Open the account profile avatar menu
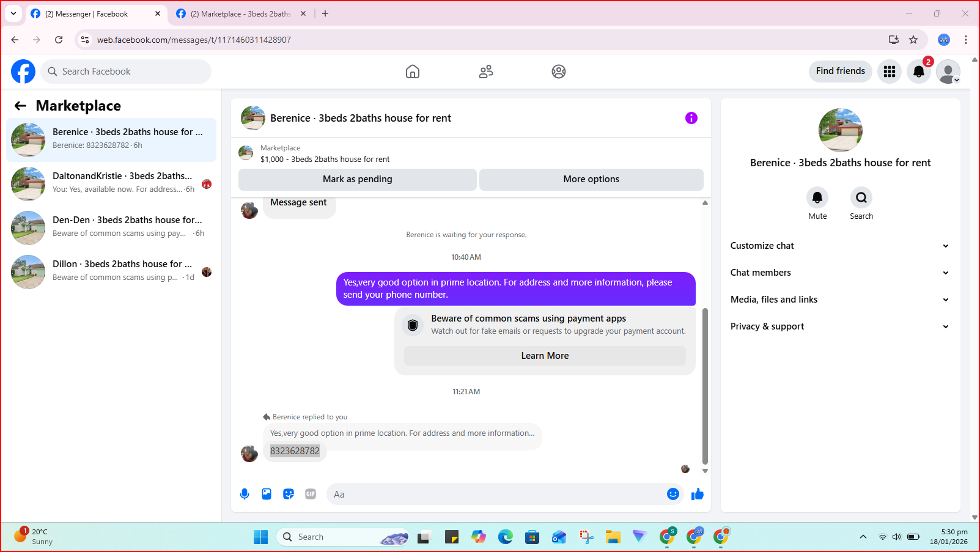980x552 pixels. pyautogui.click(x=948, y=72)
